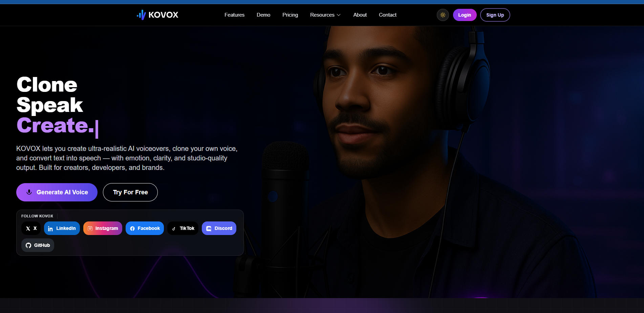
Task: Open KOVOX Instagram profile
Action: pos(103,228)
